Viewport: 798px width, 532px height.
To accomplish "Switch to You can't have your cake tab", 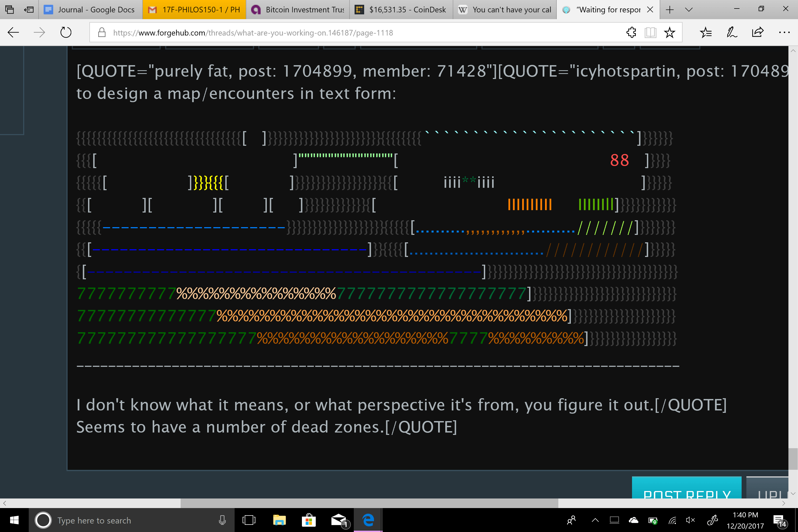I will tap(505, 10).
